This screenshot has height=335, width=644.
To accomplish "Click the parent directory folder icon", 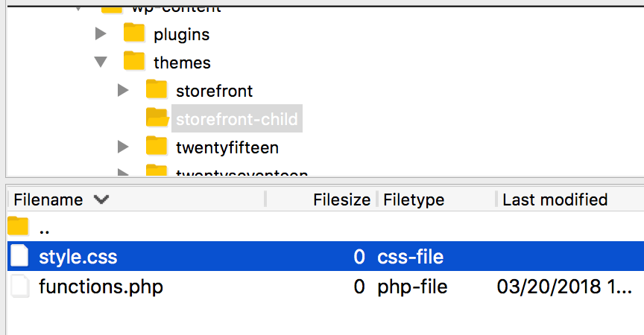I will (x=18, y=226).
